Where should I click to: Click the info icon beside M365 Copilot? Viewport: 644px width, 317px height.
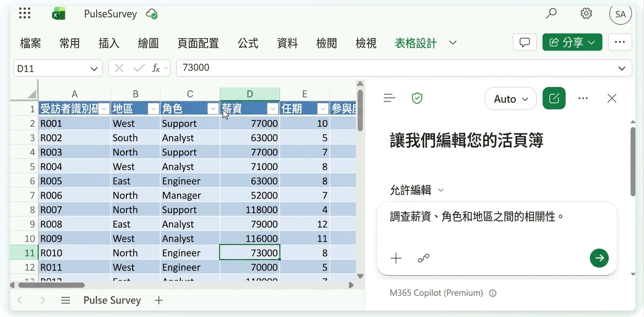pyautogui.click(x=493, y=293)
